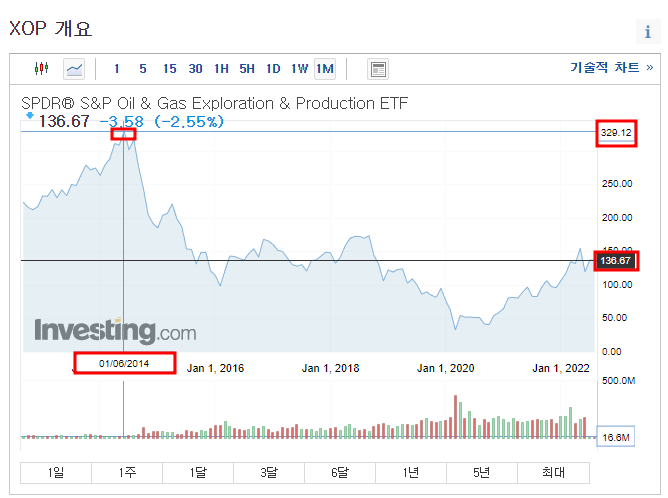Click the -3.58 (-2.55%) change value
The height and width of the screenshot is (498, 668).
coord(162,122)
